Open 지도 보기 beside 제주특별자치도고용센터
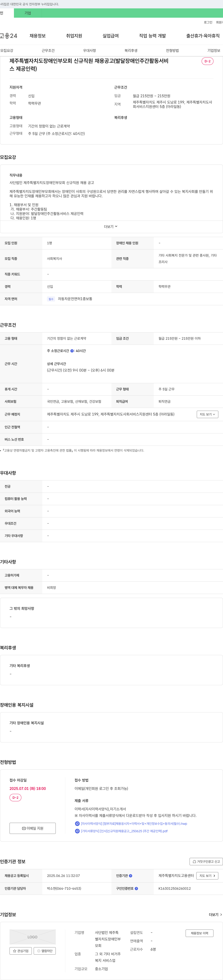223x980 pixels. point(207,876)
